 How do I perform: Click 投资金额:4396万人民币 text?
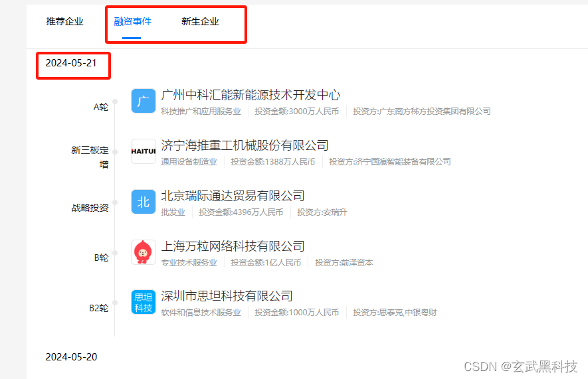click(x=241, y=212)
